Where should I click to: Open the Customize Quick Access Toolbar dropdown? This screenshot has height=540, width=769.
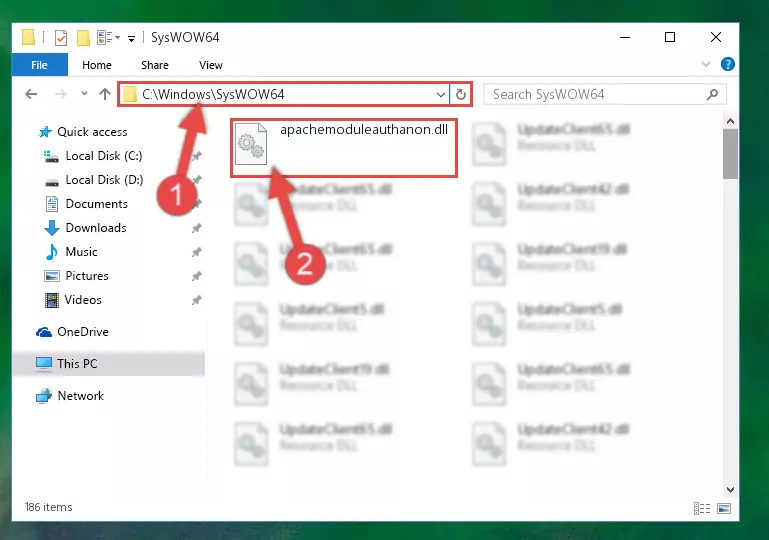click(x=131, y=38)
